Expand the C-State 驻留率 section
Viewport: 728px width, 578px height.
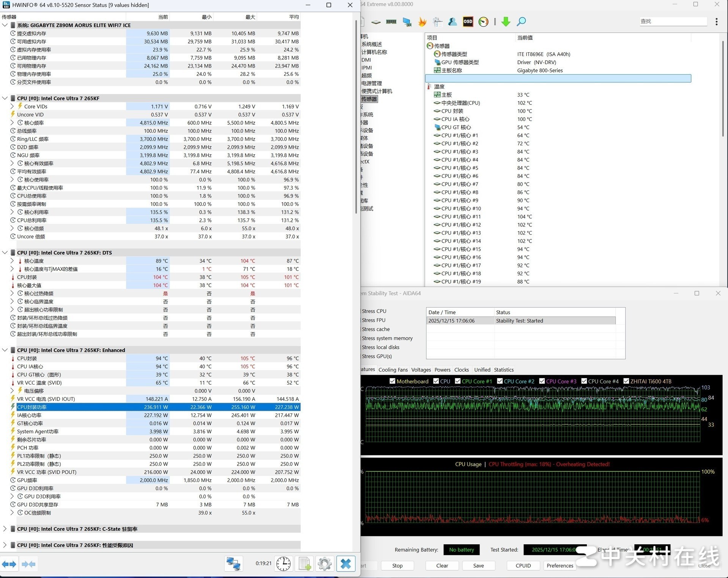[x=5, y=529]
